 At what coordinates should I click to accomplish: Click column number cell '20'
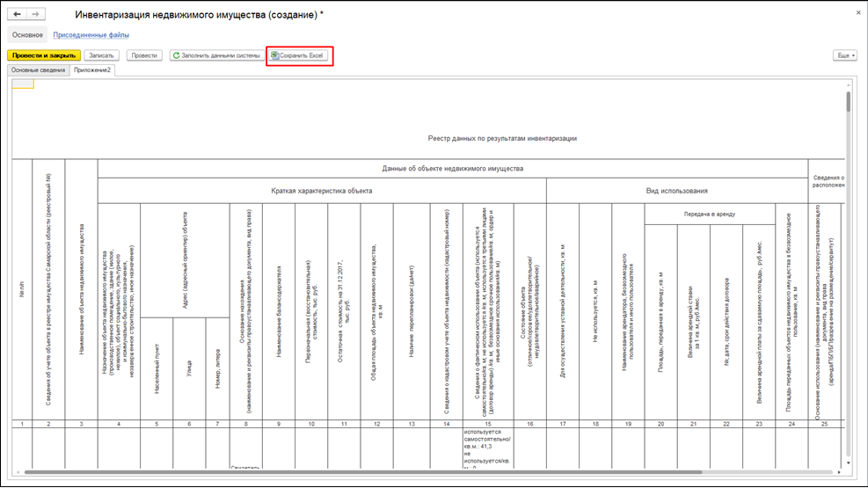coord(661,424)
